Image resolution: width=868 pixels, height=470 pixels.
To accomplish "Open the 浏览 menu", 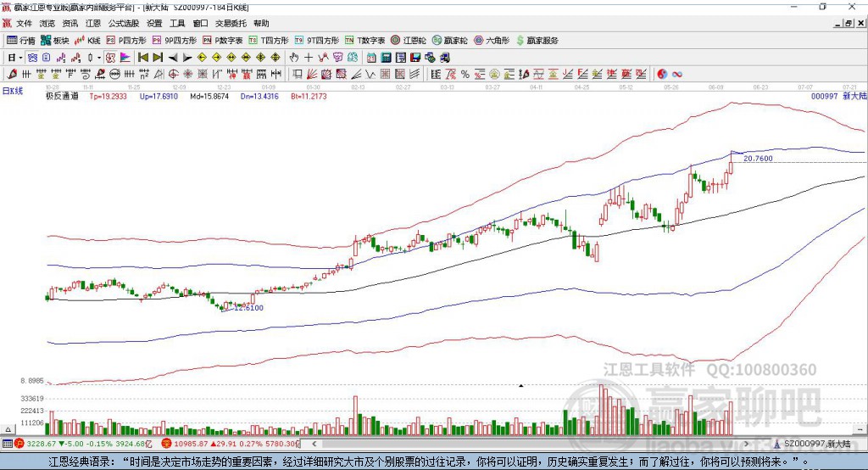I will pyautogui.click(x=47, y=23).
